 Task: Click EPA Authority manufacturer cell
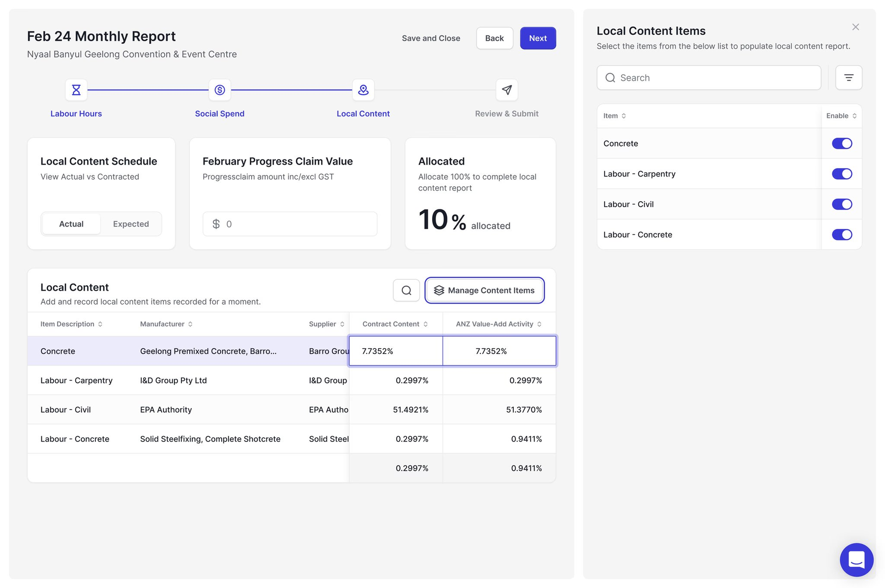[x=166, y=410]
